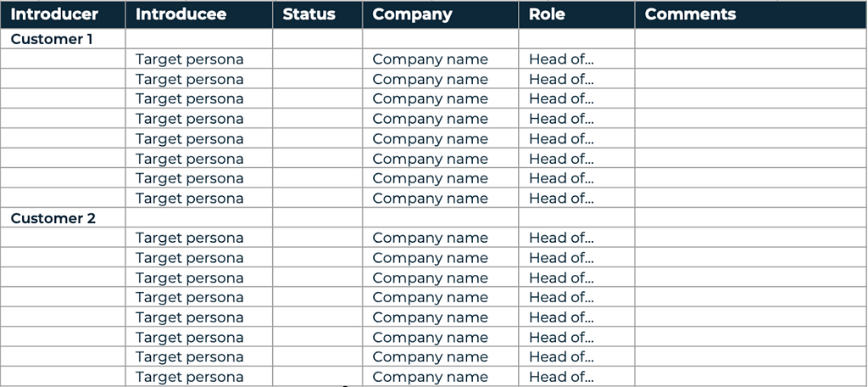Image resolution: width=868 pixels, height=387 pixels.
Task: Select Target persona cell directly above Customer 2 row
Action: 198,198
